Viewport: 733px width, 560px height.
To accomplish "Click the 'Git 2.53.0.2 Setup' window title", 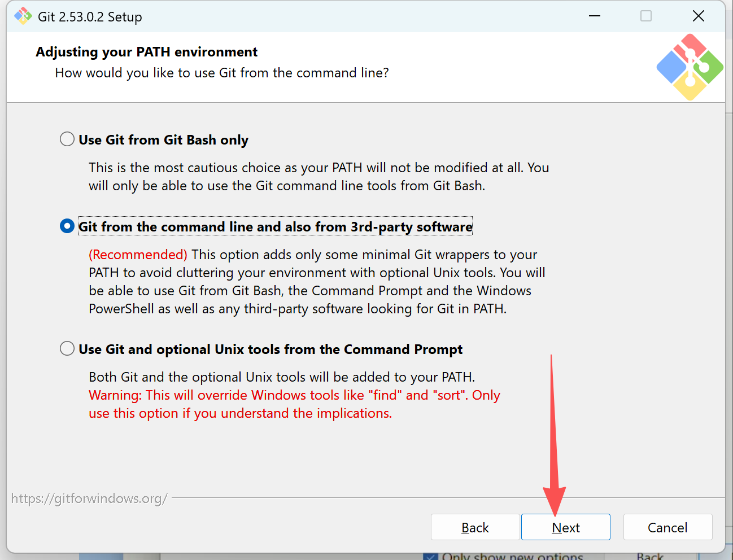I will coord(90,16).
